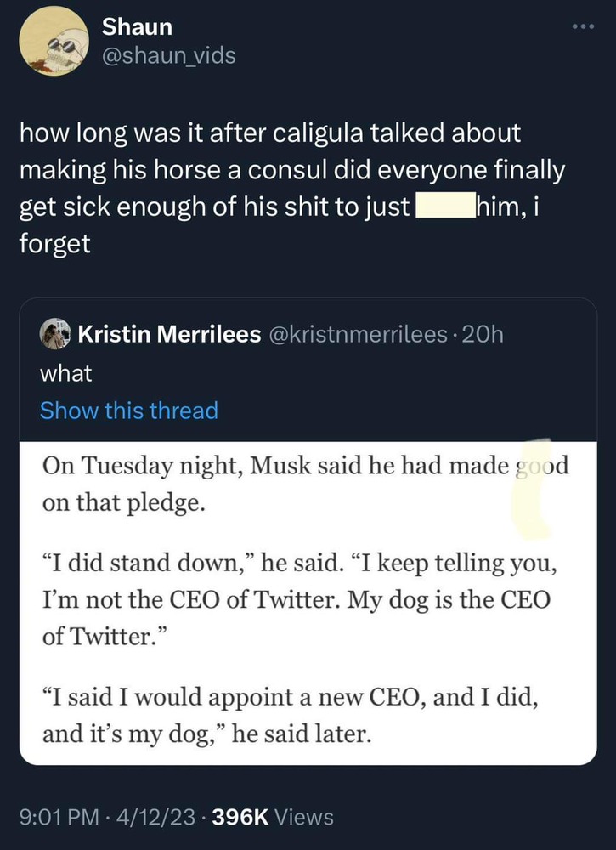Open the quoted tweet's "what" text

[x=65, y=373]
